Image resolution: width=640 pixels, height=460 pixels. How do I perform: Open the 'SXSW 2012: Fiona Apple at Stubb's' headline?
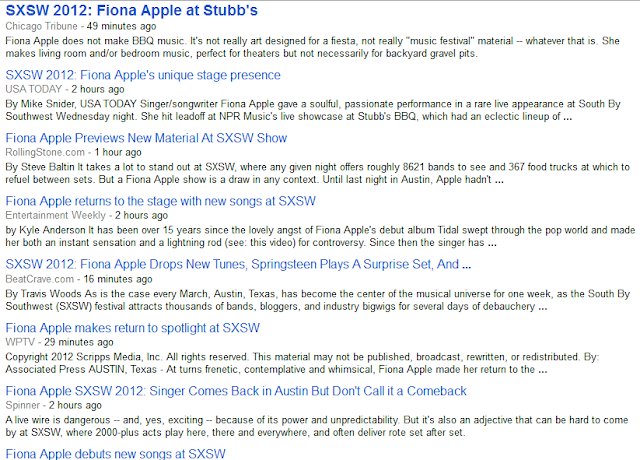pos(131,10)
